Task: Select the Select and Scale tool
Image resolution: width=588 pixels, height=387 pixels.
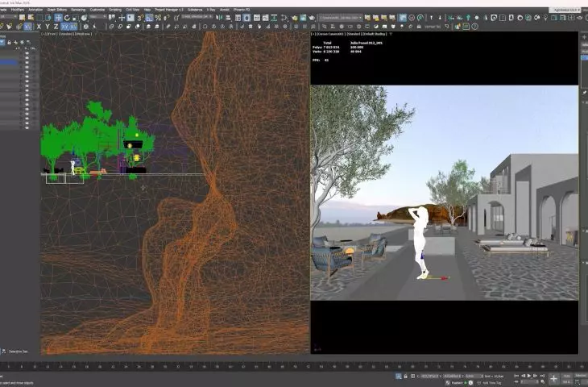Action: (76, 18)
